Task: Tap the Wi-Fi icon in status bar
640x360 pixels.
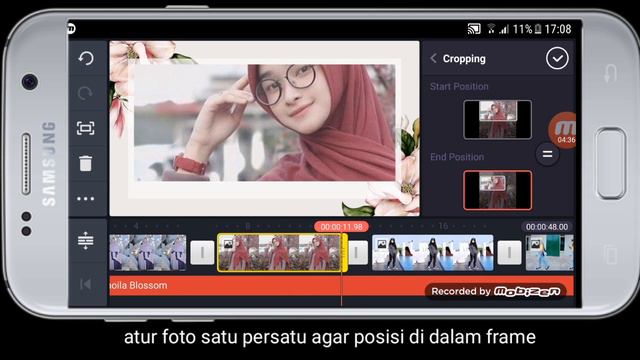Action: pos(491,29)
